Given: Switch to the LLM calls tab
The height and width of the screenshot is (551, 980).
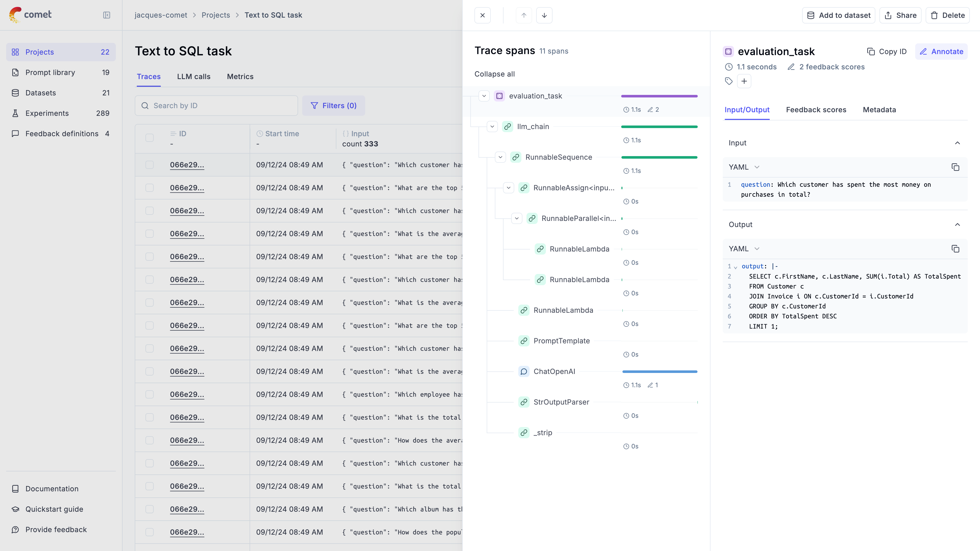Looking at the screenshot, I should tap(193, 77).
